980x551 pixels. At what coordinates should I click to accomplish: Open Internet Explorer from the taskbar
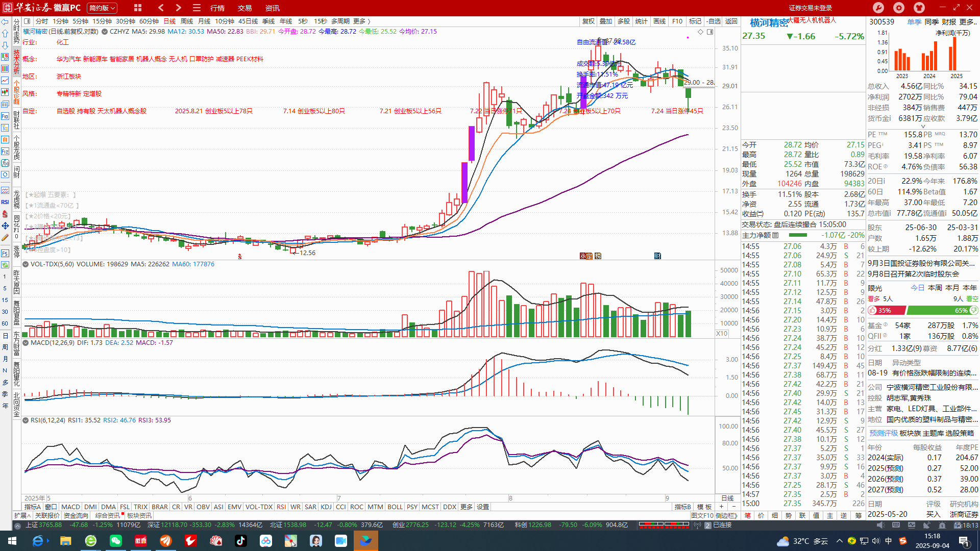pyautogui.click(x=39, y=541)
